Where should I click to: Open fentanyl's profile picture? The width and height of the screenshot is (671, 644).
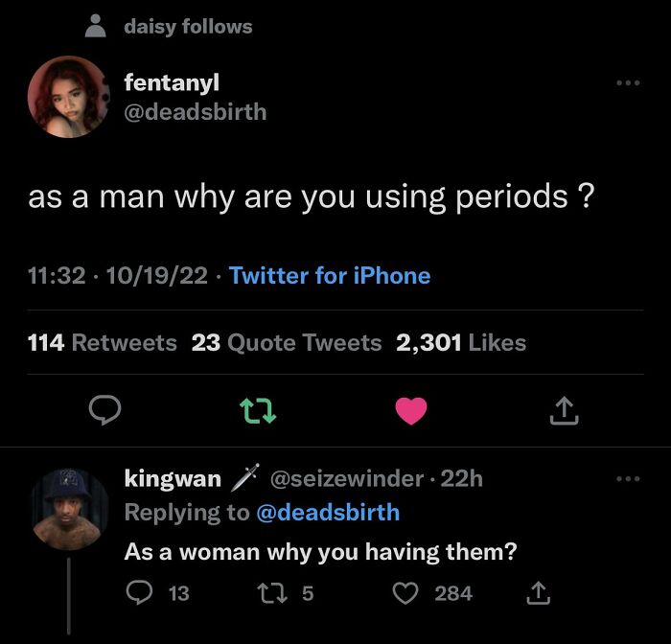(68, 97)
